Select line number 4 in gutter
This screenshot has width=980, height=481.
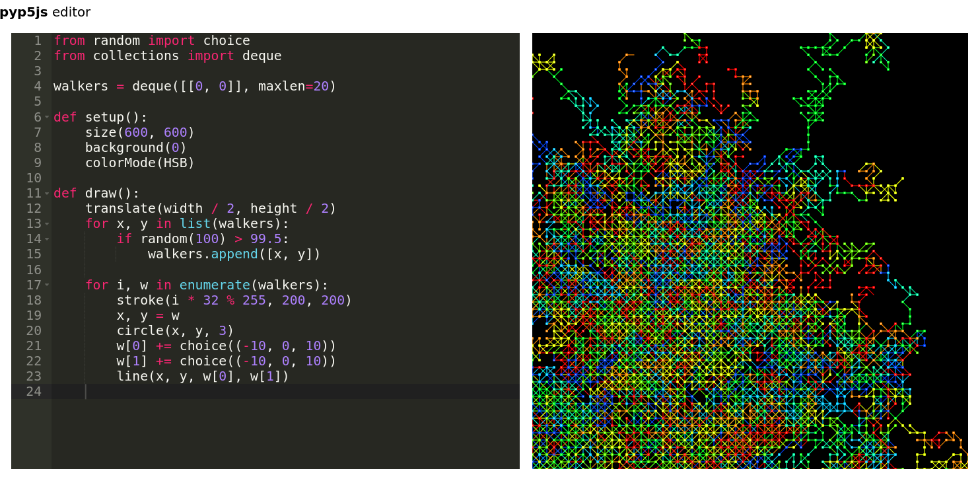pyautogui.click(x=38, y=87)
